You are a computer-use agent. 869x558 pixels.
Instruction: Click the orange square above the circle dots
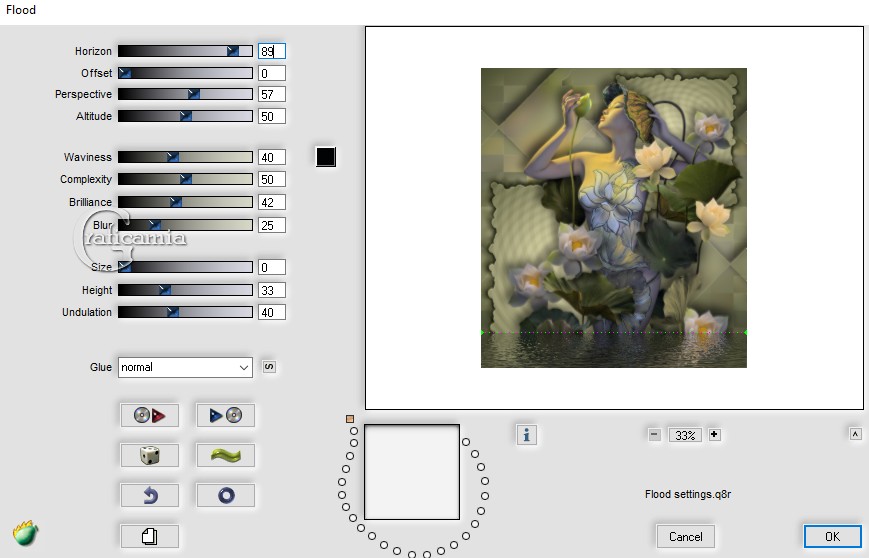(x=350, y=419)
